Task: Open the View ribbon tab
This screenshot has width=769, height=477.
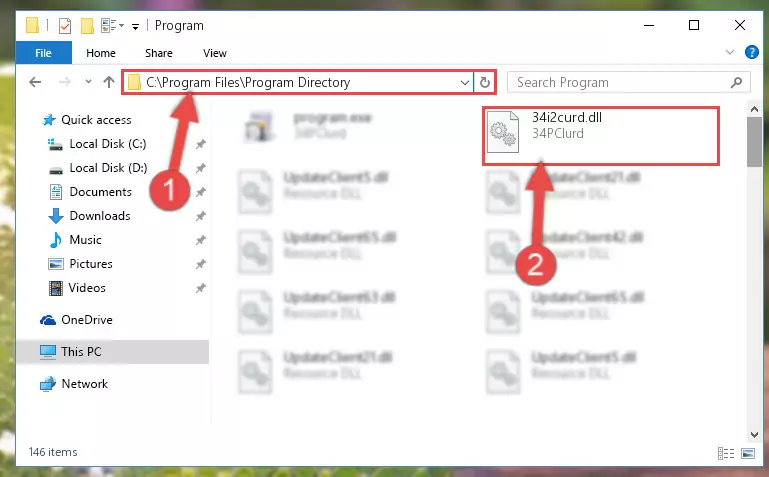Action: 215,53
